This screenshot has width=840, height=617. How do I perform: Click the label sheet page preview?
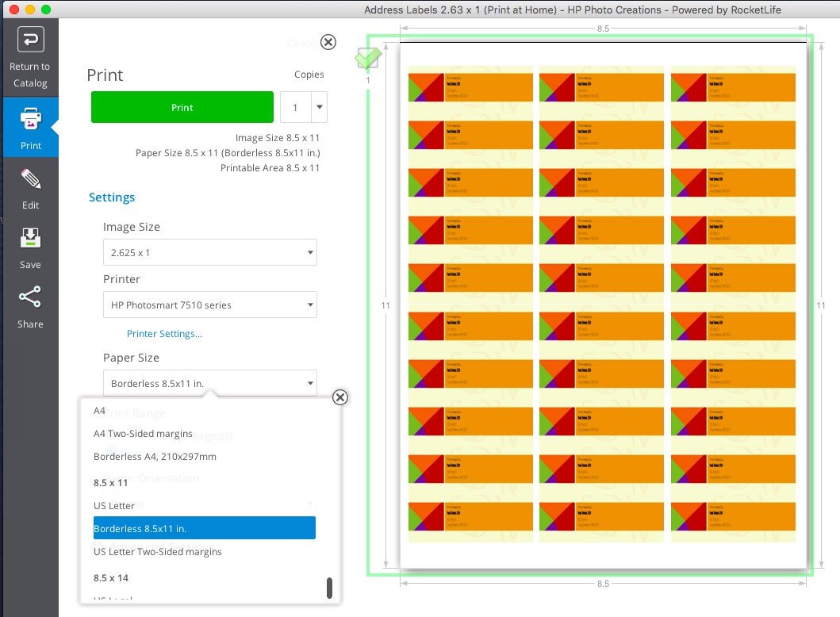click(603, 305)
